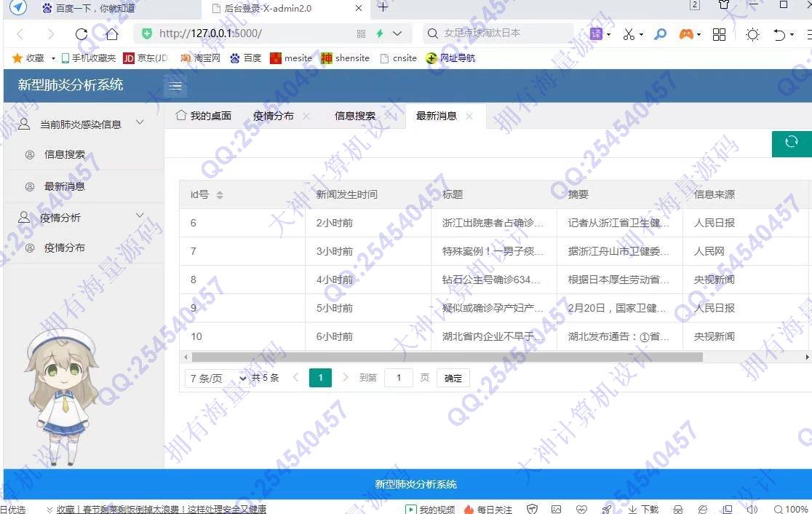Image resolution: width=812 pixels, height=514 pixels.
Task: Click the anime girl mascot
Action: (x=62, y=396)
